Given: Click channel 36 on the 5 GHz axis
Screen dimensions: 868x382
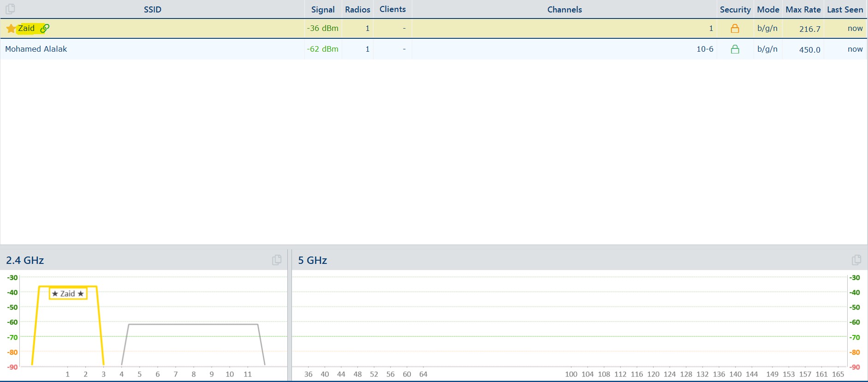Looking at the screenshot, I should pyautogui.click(x=309, y=374).
